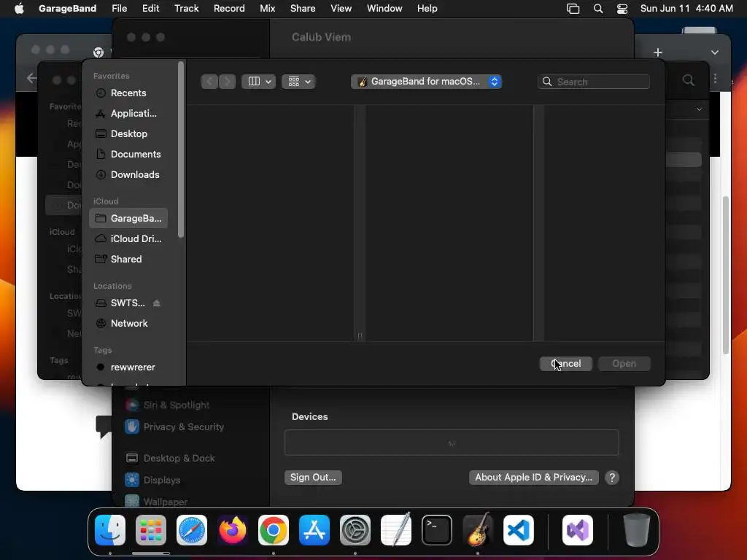Open the Apple menu

19,9
